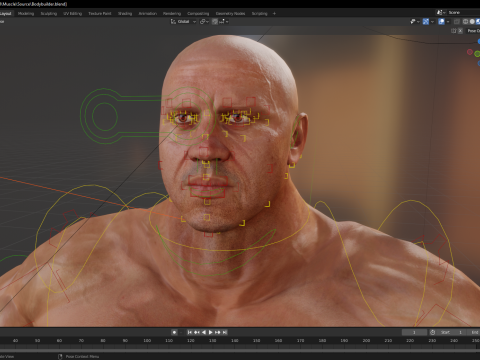480x360 pixels.
Task: Click frame 100 on the timeline ruler
Action: [147, 341]
